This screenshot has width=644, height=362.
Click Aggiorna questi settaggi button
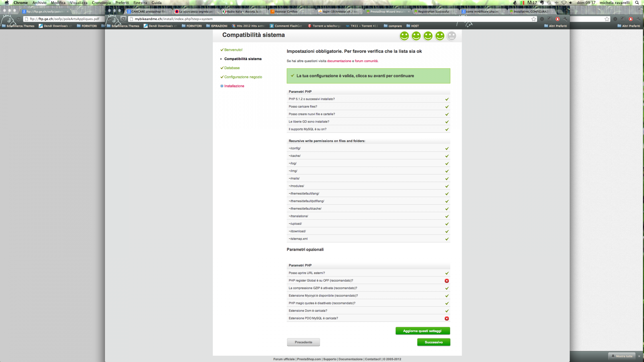[x=422, y=331]
